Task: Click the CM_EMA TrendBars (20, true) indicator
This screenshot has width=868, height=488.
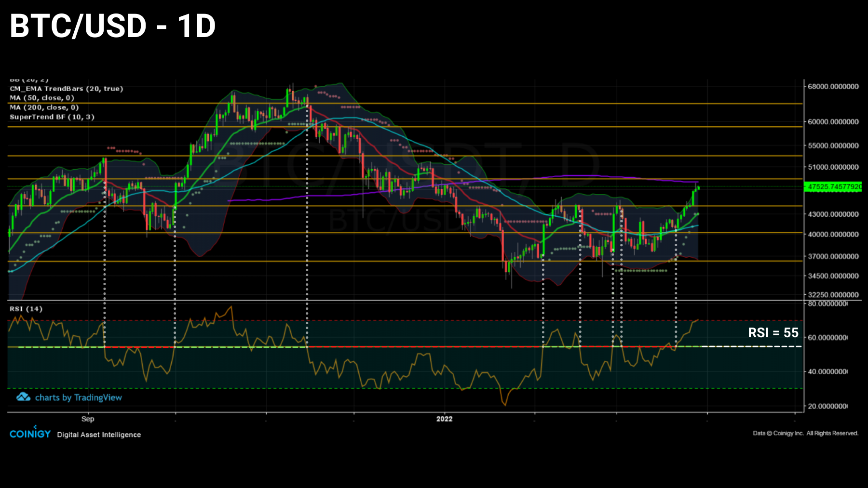Action: pyautogui.click(x=67, y=89)
